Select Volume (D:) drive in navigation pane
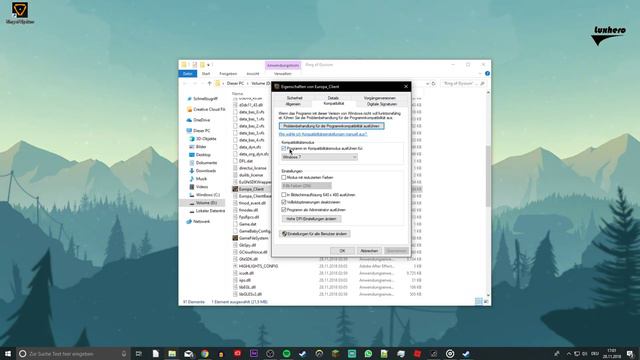This screenshot has width=640, height=360. [203, 203]
